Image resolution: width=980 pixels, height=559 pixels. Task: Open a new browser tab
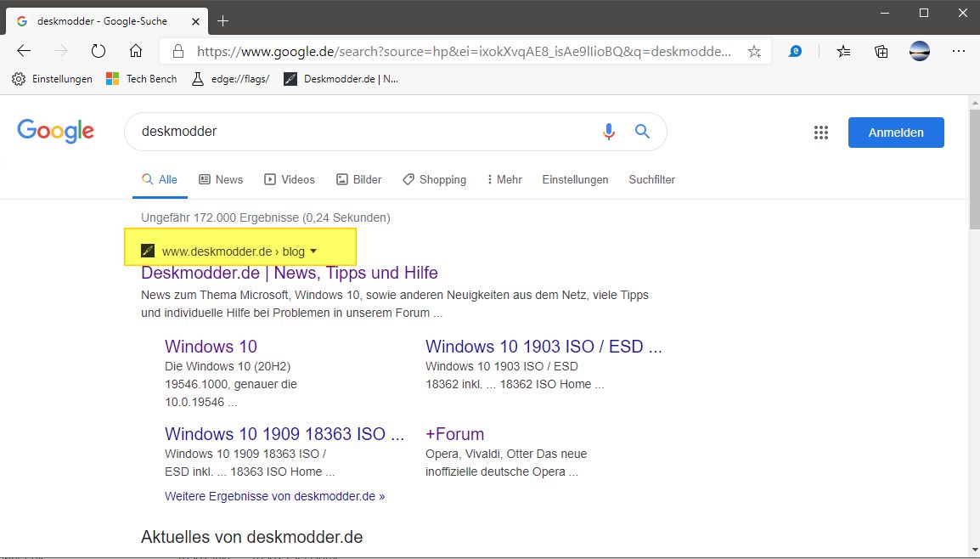pyautogui.click(x=222, y=21)
